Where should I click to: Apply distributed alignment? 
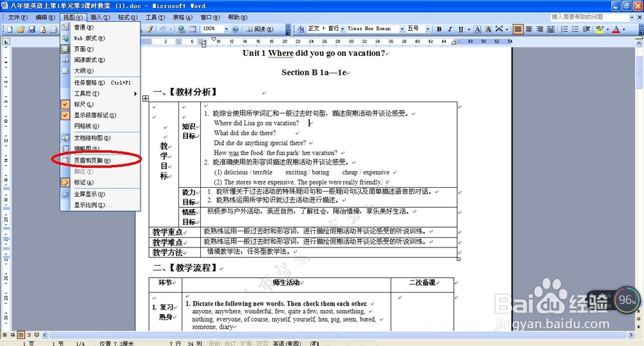point(551,29)
